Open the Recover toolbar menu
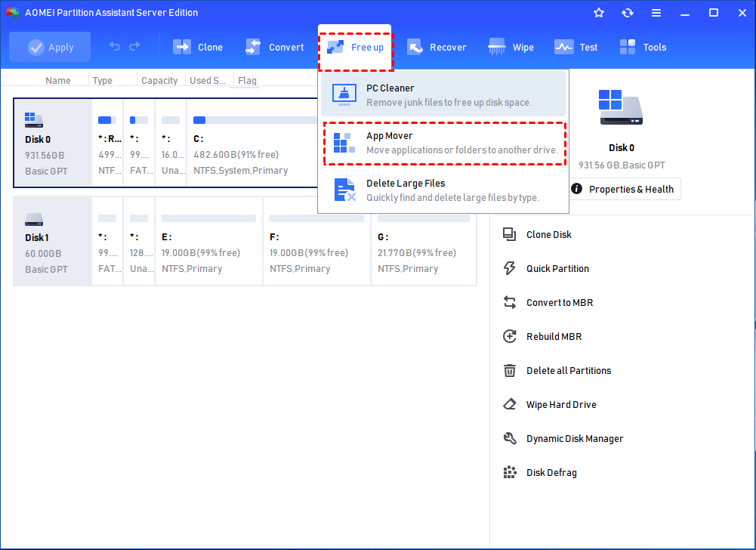Screen dimensions: 756x550 [x=437, y=48]
